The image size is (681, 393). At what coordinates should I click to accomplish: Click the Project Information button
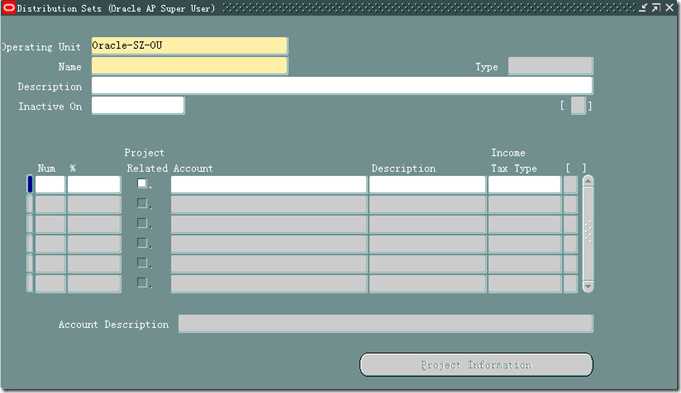click(476, 365)
